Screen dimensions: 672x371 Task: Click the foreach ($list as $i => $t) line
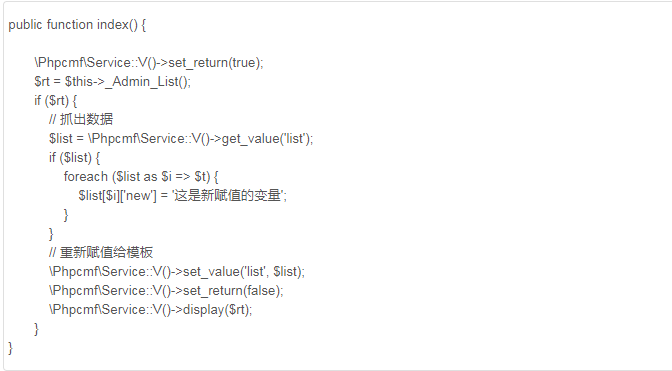coord(141,177)
